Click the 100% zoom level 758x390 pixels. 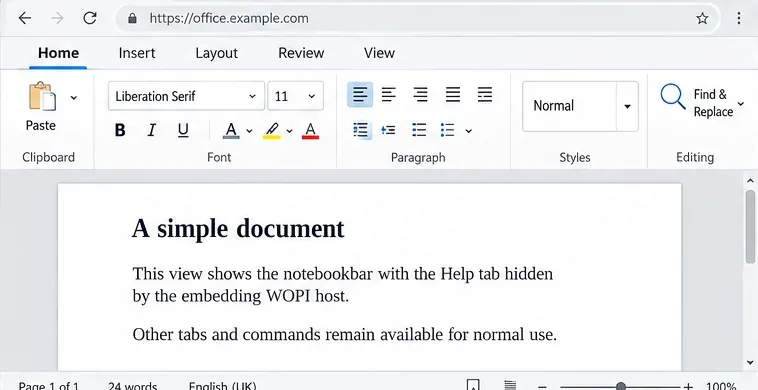coord(721,386)
